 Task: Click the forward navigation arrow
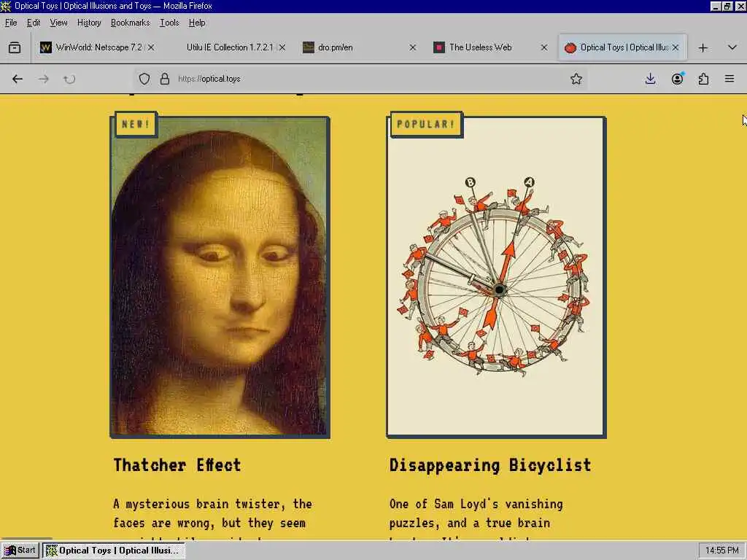pos(43,79)
